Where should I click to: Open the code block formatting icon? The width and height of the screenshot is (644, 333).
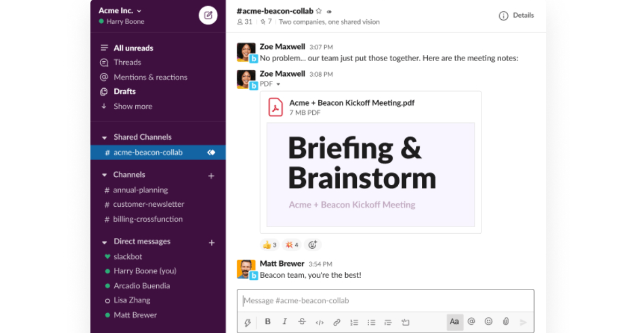[319, 322]
